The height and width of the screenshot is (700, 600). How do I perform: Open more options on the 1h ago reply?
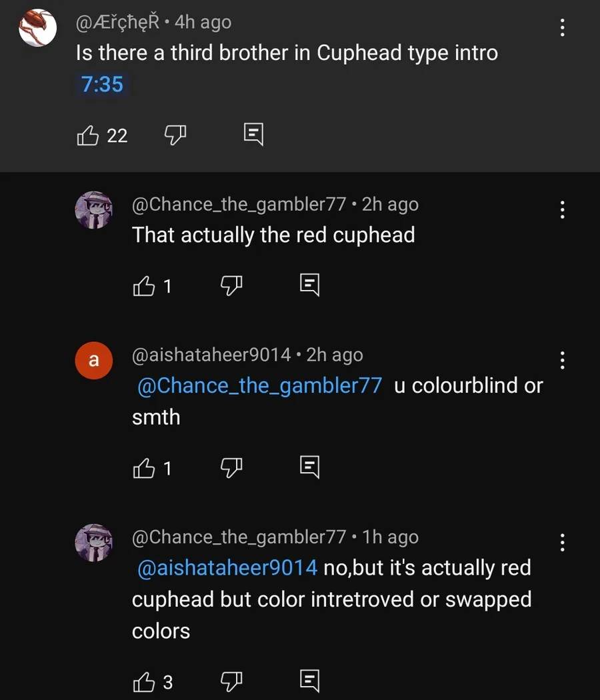[563, 543]
